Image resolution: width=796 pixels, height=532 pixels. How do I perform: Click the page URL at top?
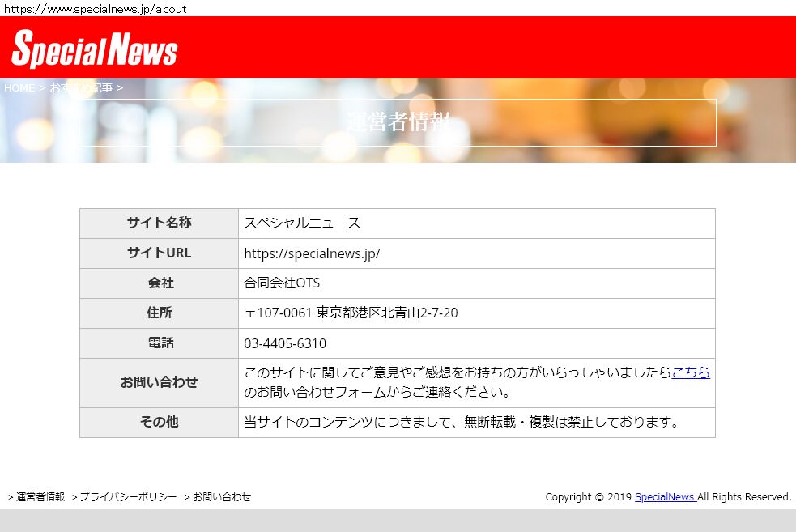[96, 9]
